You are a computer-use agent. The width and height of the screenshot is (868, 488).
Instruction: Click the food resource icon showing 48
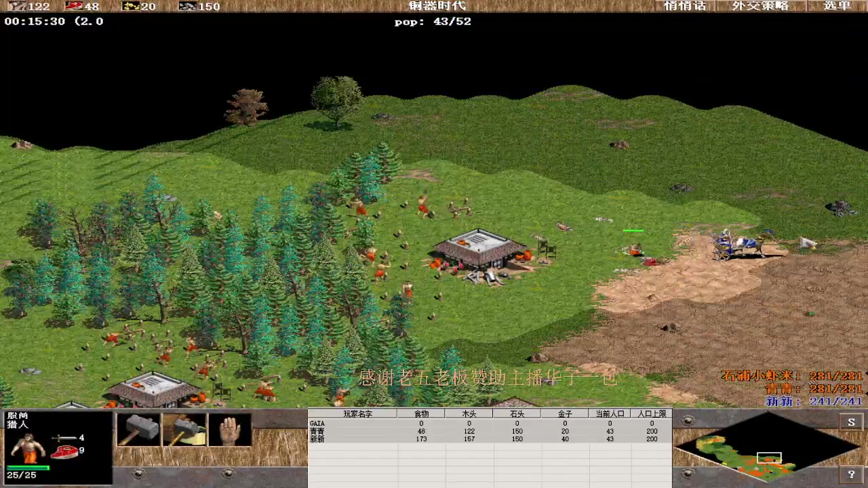pos(73,6)
